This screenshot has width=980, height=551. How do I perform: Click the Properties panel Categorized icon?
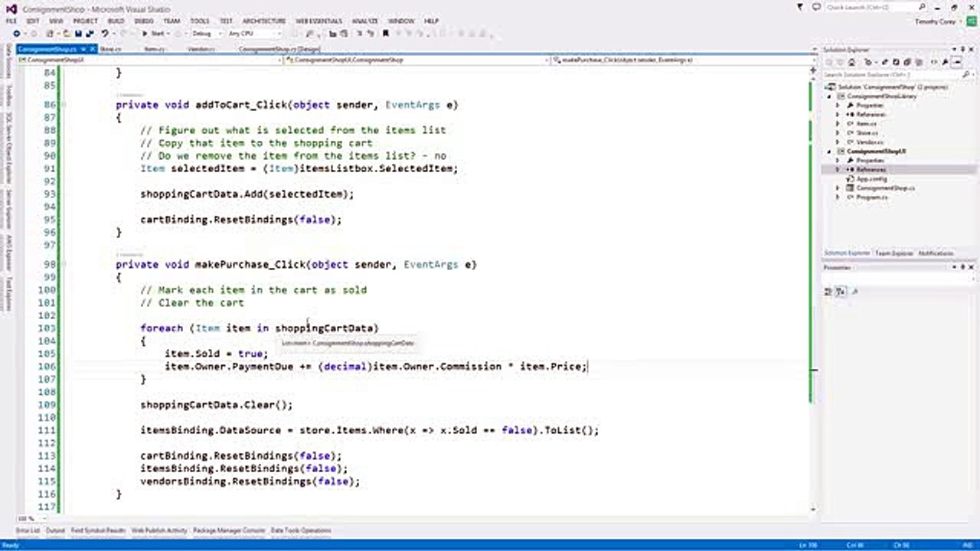tap(829, 292)
